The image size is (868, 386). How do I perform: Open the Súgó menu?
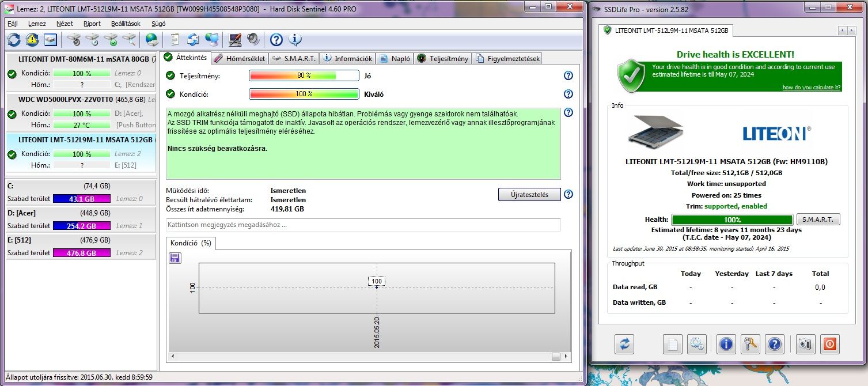[x=158, y=24]
